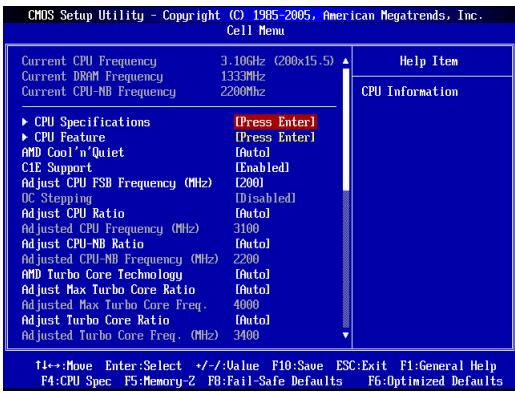
Task: Select the AMD Cool'n'Quiet setting label
Action: (73, 153)
